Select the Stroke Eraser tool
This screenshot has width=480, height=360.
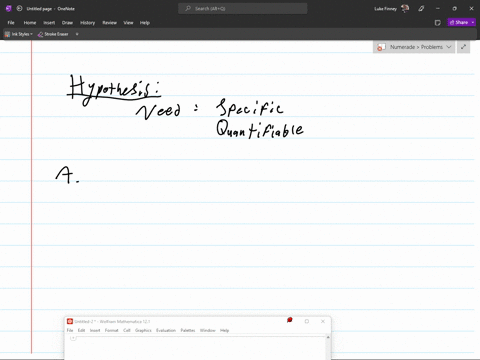[x=53, y=34]
